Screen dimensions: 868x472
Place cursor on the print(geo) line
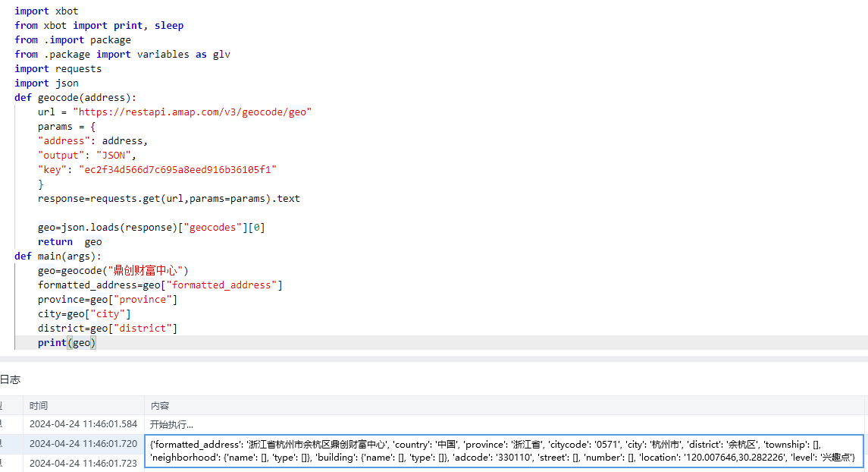click(67, 343)
